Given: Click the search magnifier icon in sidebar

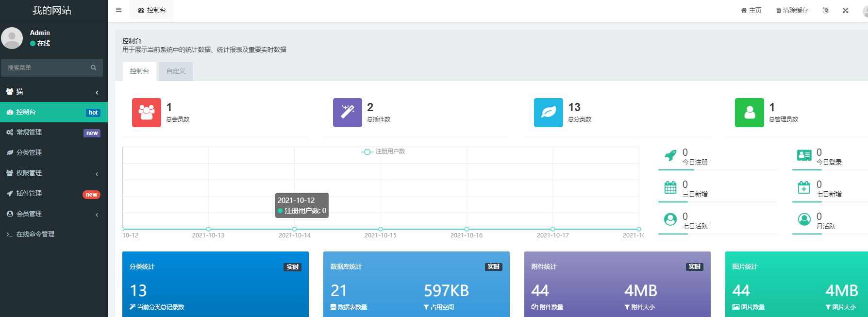Looking at the screenshot, I should click(x=93, y=68).
